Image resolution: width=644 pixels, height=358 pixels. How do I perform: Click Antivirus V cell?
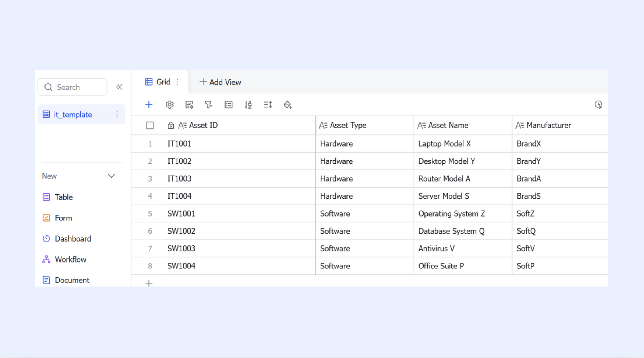463,249
